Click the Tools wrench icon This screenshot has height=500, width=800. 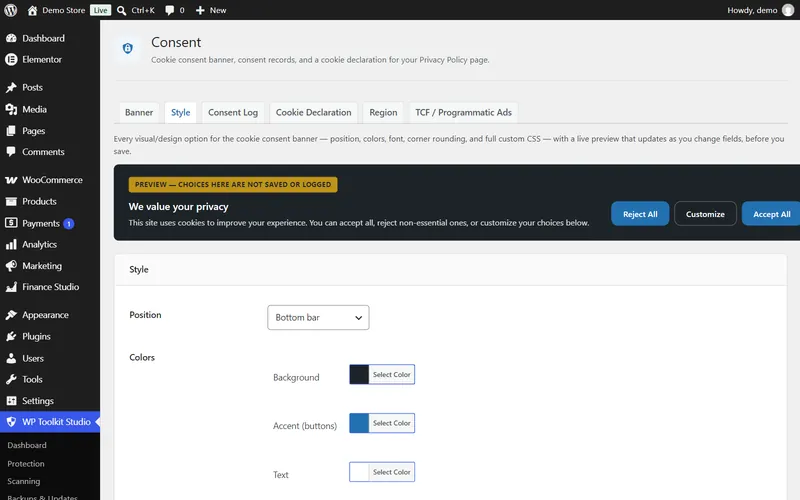pos(11,380)
